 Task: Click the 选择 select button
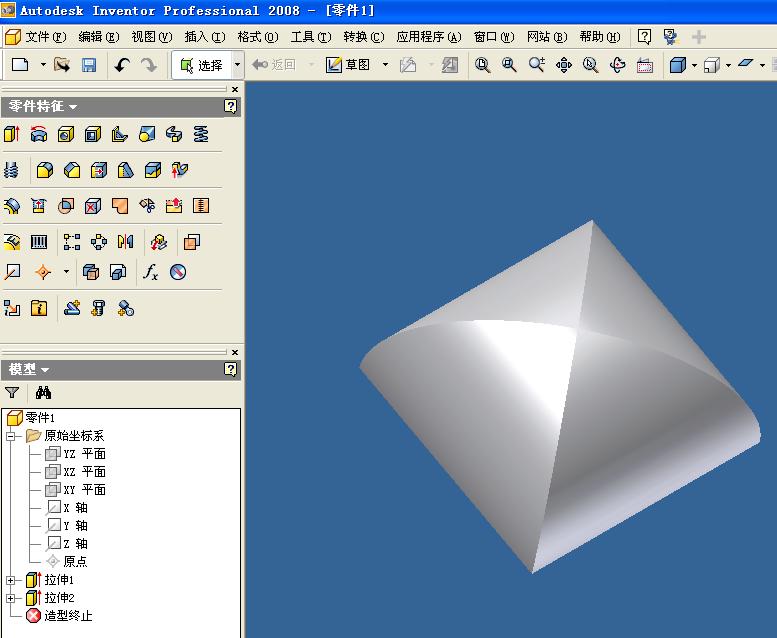[x=202, y=65]
